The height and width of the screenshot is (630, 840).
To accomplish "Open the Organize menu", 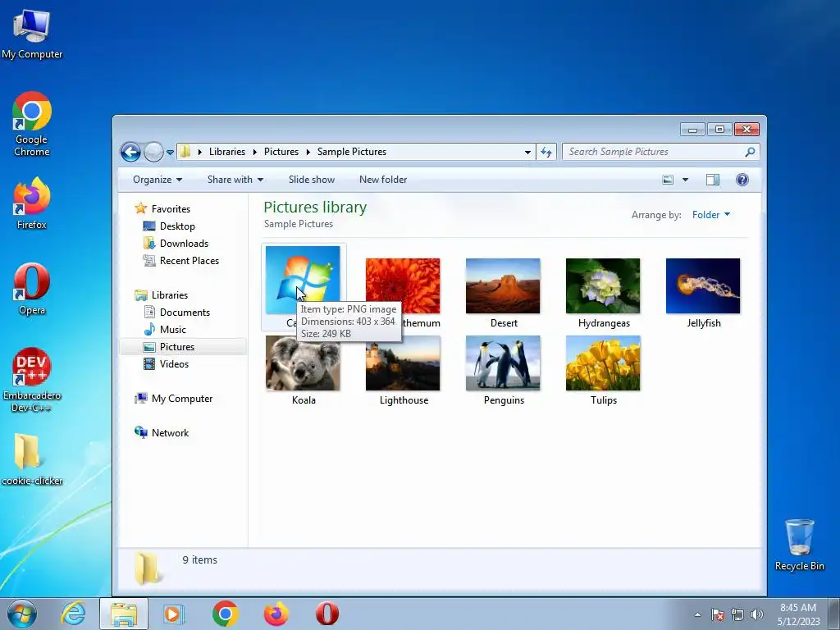I will 157,180.
